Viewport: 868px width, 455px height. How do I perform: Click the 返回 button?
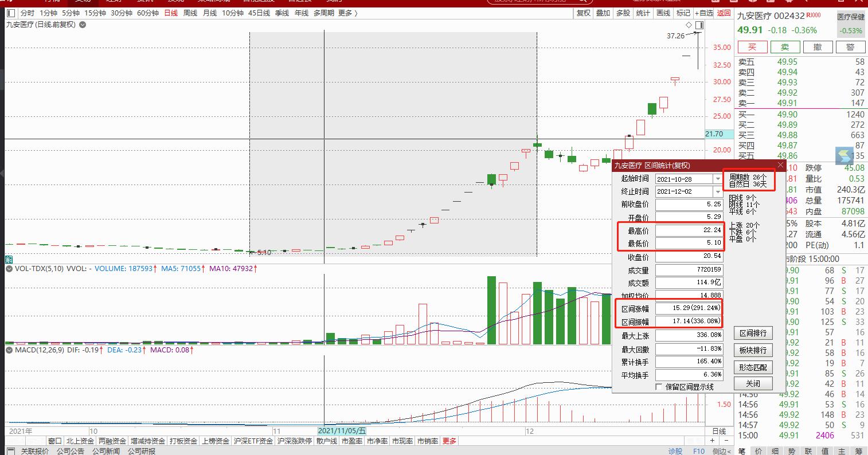[x=724, y=13]
